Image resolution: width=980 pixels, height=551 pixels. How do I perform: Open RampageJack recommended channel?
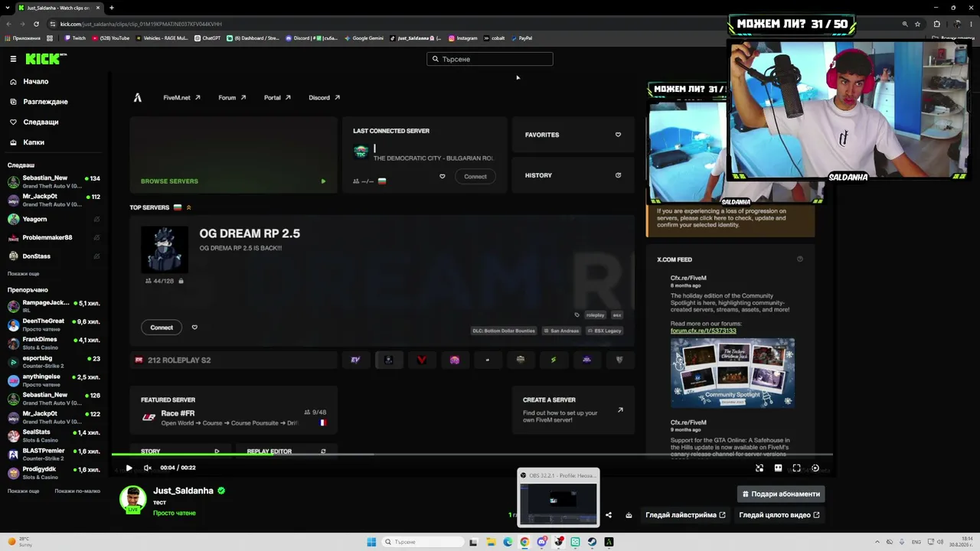click(x=55, y=306)
